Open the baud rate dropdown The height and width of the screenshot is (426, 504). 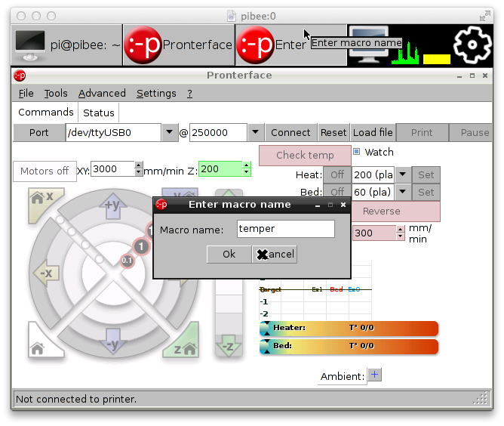(x=256, y=132)
